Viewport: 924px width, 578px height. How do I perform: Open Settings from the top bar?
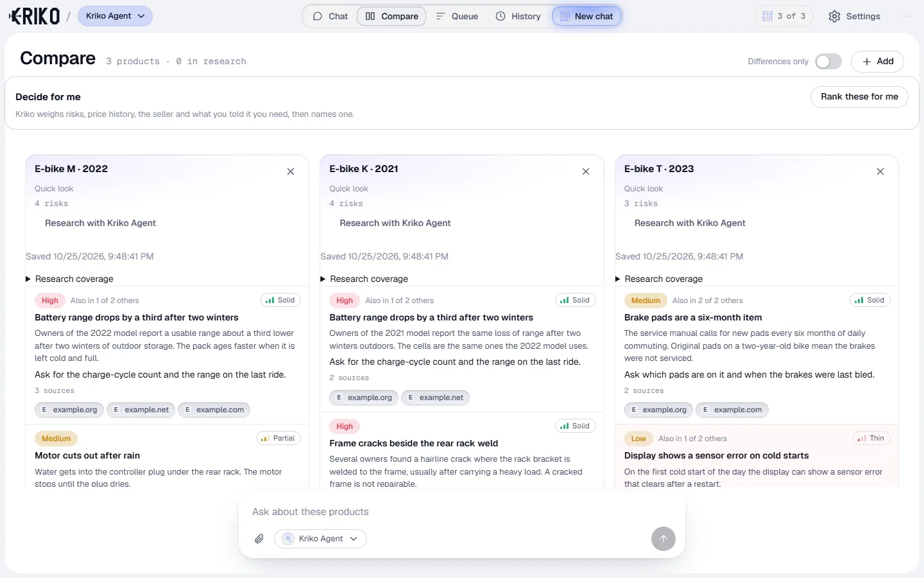[854, 16]
